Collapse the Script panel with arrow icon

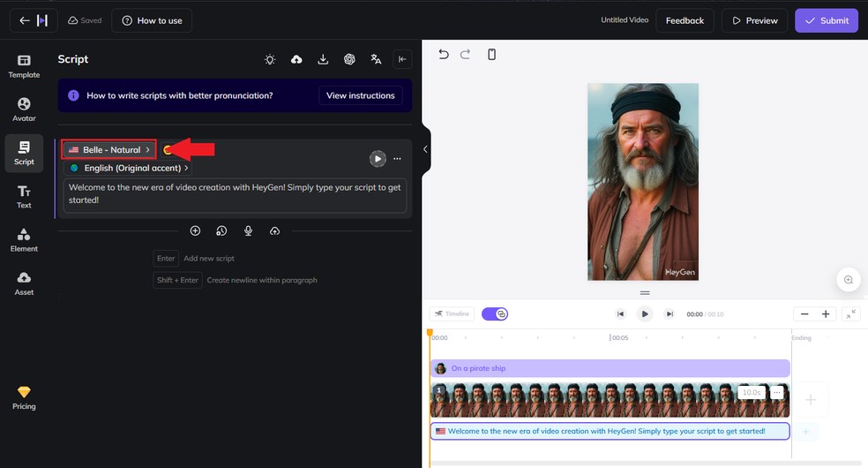coord(402,59)
